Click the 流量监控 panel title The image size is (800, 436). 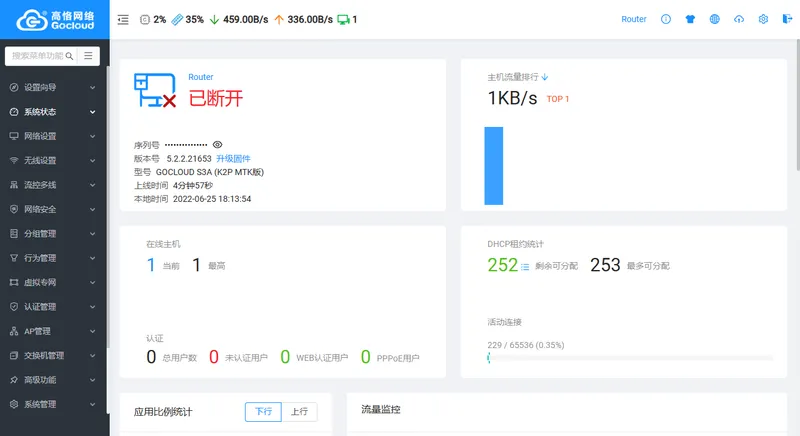tap(381, 409)
